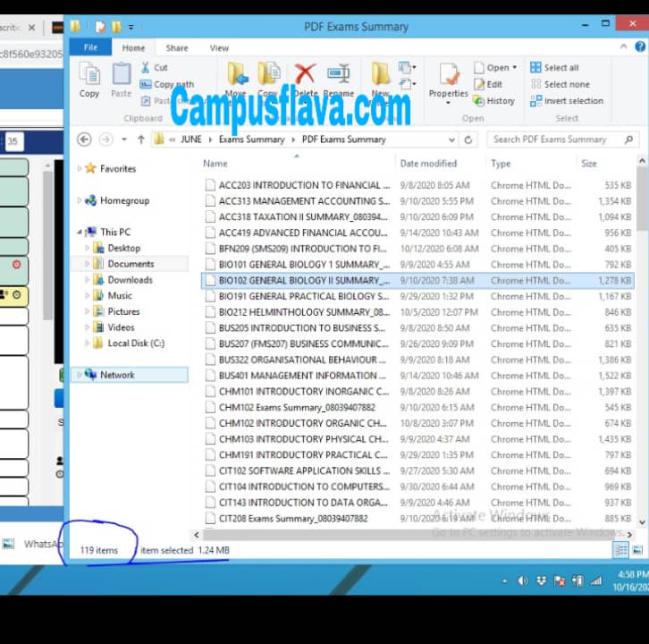Viewport: 649px width, 644px height.
Task: Click the Edit button in Open group
Action: click(488, 84)
